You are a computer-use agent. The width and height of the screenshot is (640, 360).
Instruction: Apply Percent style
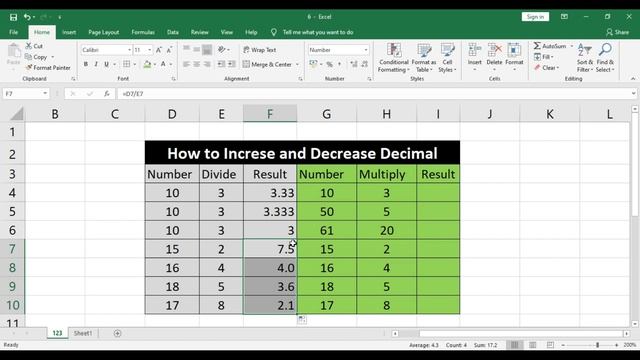(x=329, y=64)
